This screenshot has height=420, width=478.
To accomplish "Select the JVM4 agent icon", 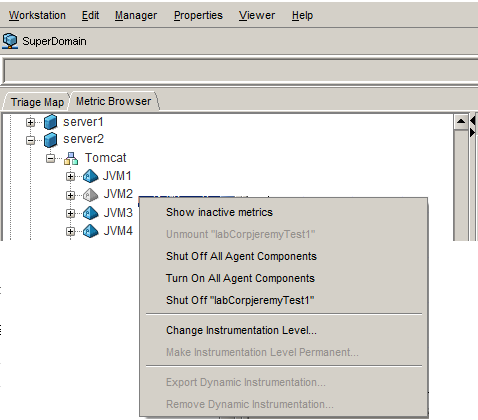I will click(x=90, y=231).
